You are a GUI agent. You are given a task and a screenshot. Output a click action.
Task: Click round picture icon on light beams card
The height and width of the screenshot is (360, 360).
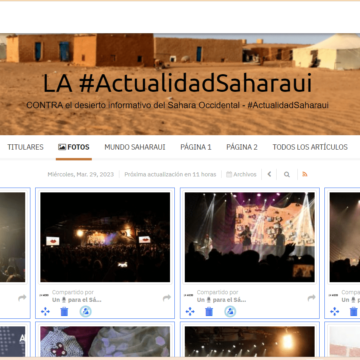[x=230, y=311]
